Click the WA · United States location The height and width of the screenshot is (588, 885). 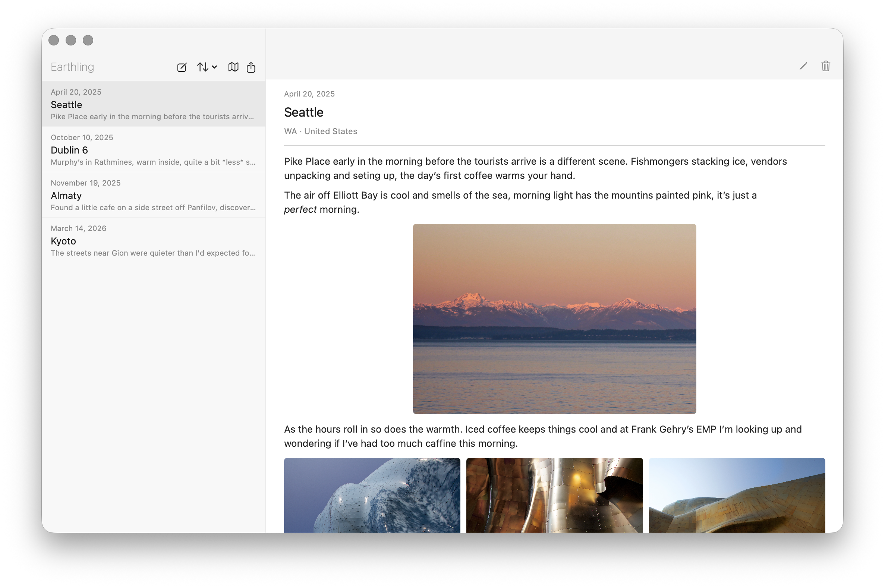point(320,131)
